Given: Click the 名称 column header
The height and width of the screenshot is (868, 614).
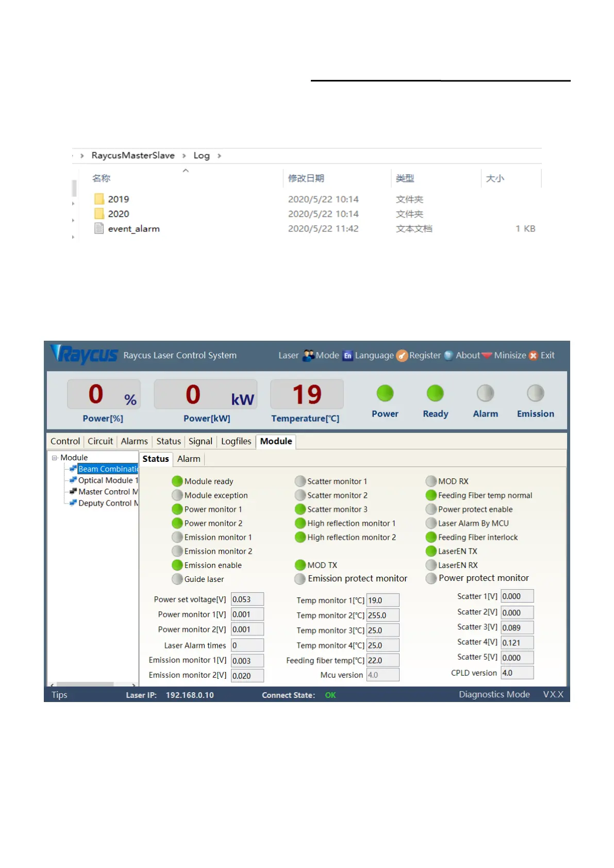Looking at the screenshot, I should [101, 178].
